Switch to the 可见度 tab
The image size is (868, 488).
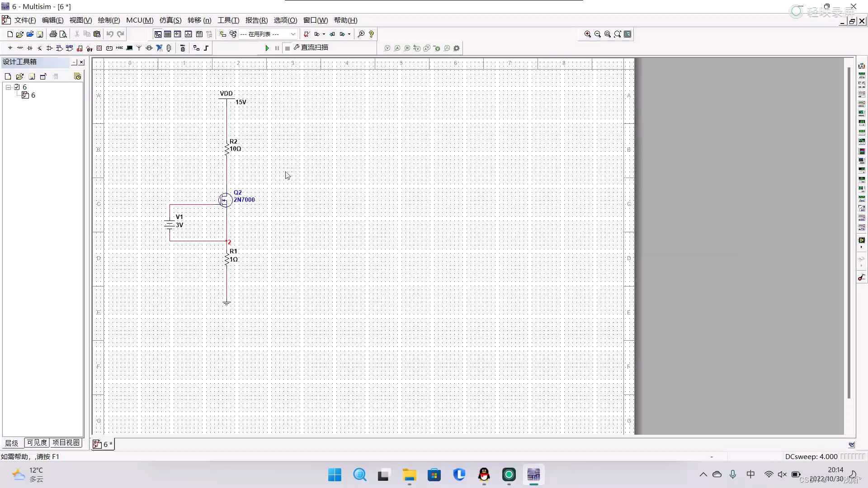point(37,443)
